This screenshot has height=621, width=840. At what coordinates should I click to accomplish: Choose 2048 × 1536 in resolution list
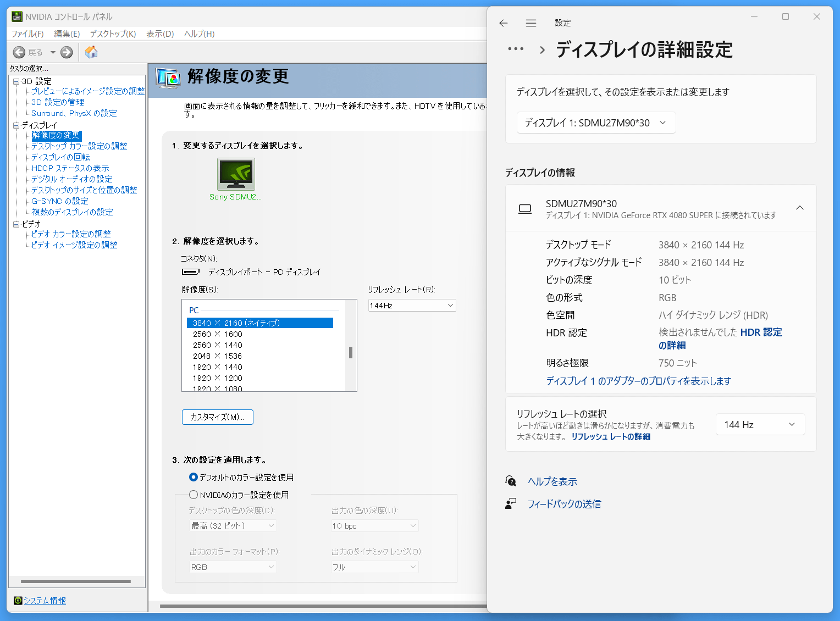(x=218, y=356)
